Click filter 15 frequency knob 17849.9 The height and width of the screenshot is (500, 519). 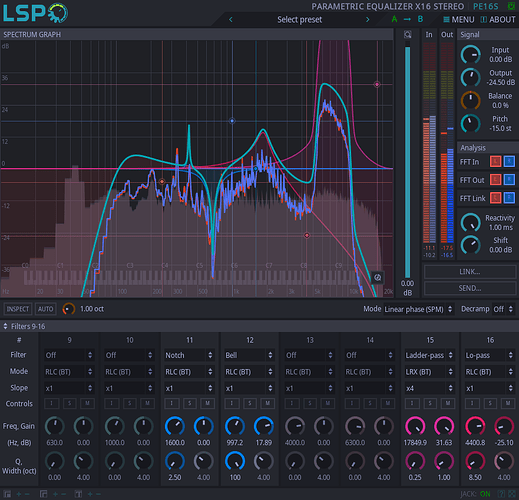pyautogui.click(x=415, y=426)
